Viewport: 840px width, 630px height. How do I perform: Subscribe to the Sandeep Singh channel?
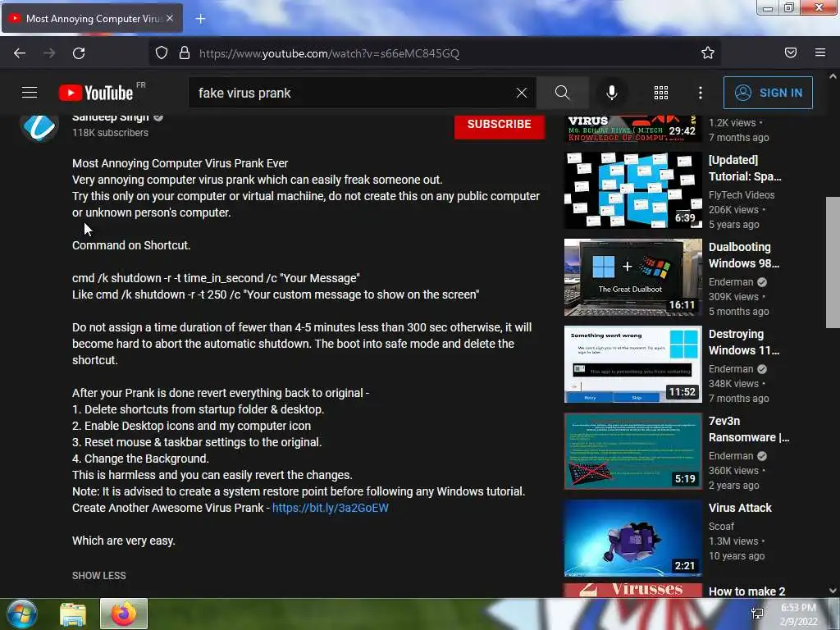[500, 126]
